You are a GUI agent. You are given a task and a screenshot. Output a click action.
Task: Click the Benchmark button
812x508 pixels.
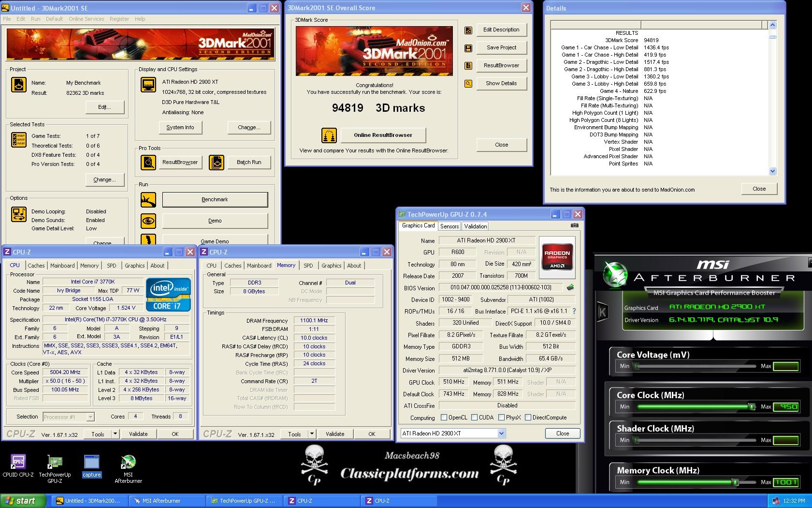coord(215,199)
